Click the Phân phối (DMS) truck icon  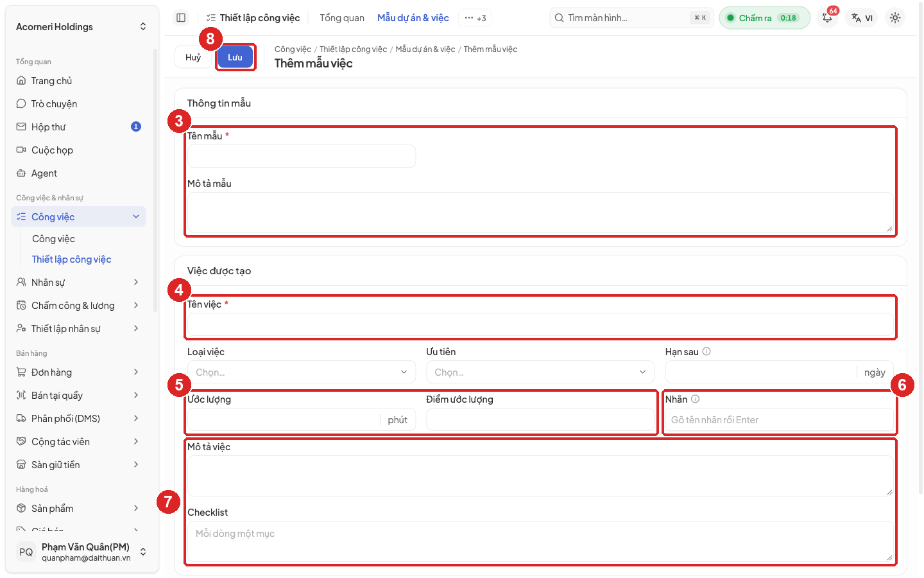tap(21, 419)
